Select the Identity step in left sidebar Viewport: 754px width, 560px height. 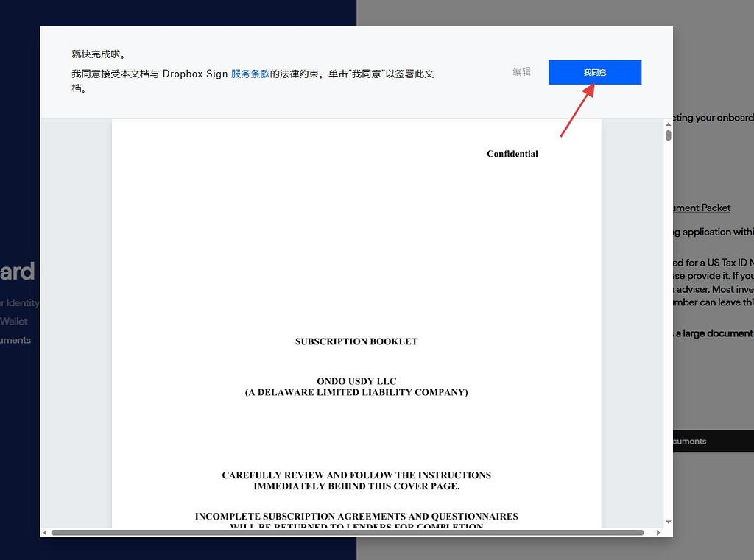click(20, 302)
